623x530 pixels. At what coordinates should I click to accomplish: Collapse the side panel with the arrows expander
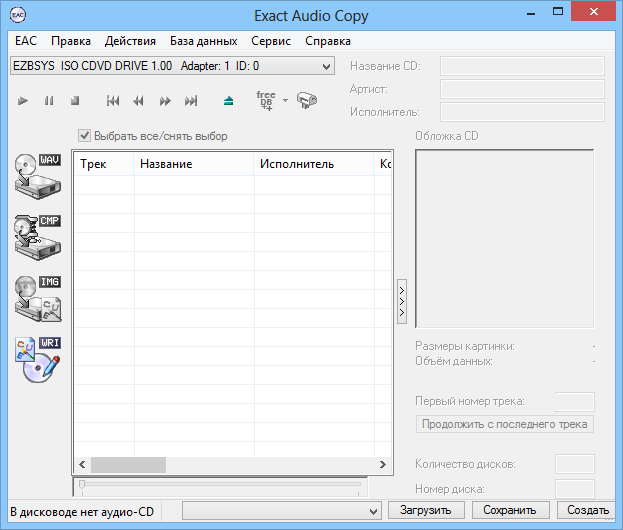tap(402, 302)
